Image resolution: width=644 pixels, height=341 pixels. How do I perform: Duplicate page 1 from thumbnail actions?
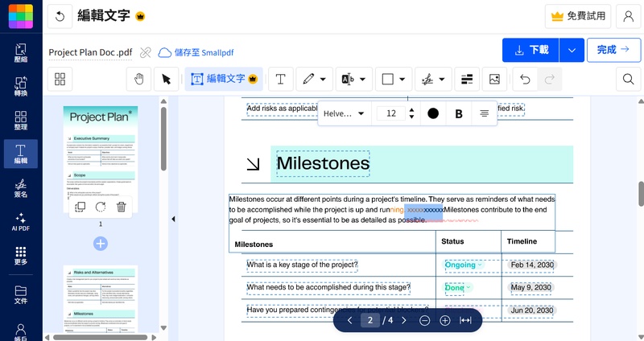point(80,207)
